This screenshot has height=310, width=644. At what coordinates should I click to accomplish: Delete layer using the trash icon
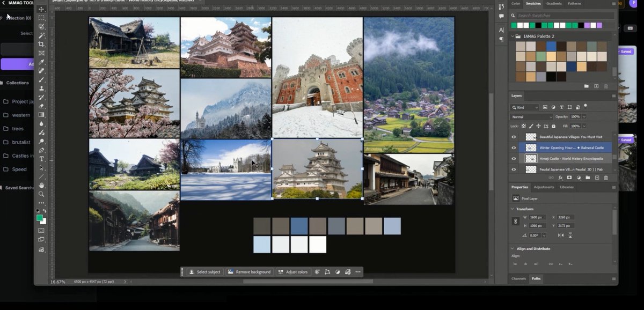pyautogui.click(x=606, y=178)
